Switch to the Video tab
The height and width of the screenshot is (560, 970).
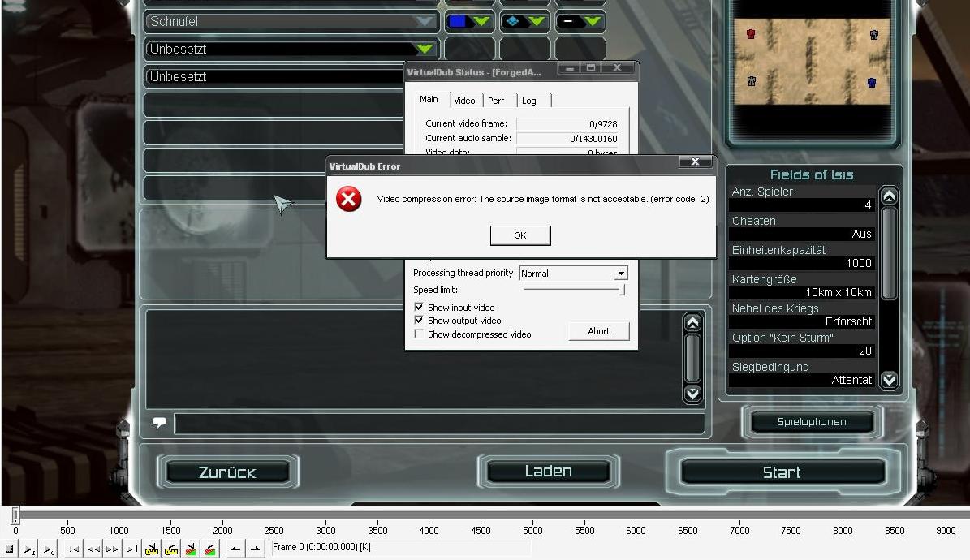tap(464, 101)
